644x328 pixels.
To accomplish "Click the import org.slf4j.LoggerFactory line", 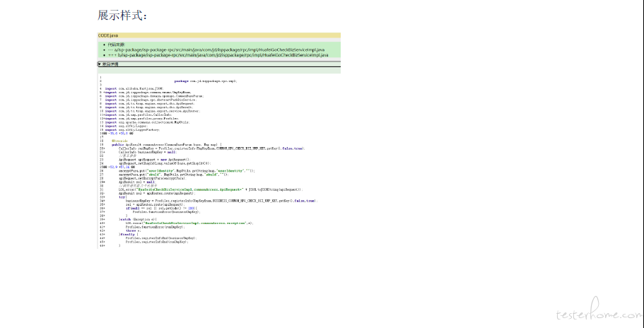I will tap(133, 130).
